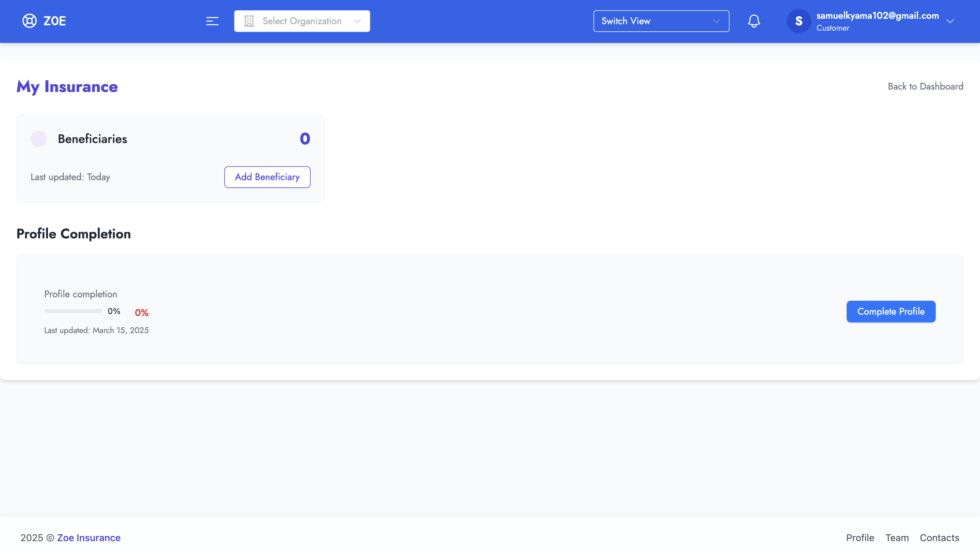The width and height of the screenshot is (980, 551).
Task: Open the Zoe Insurance footer link
Action: coord(88,538)
